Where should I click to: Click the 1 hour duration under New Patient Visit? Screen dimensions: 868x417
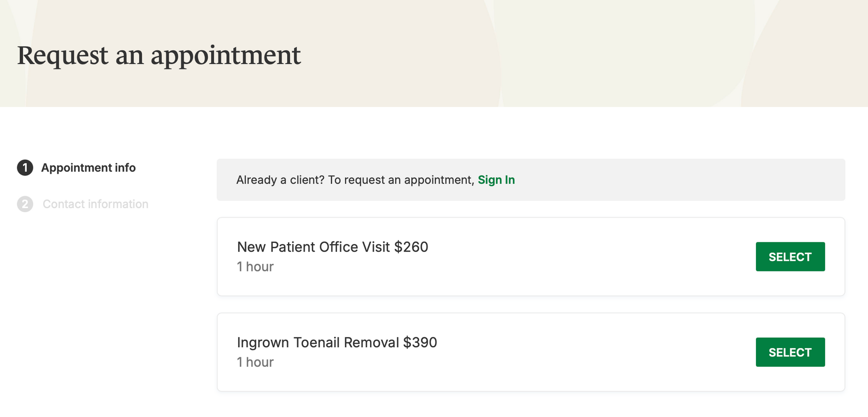[255, 267]
